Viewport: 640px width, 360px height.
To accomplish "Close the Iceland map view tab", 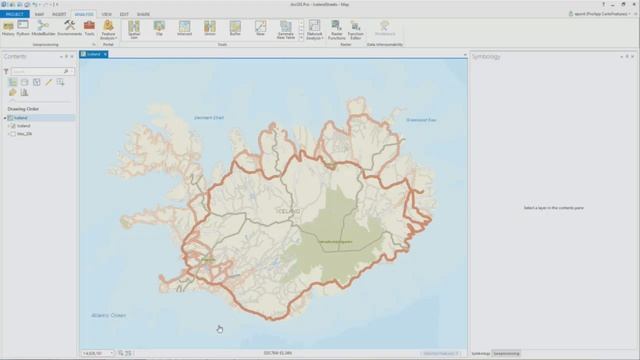I will coord(105,54).
